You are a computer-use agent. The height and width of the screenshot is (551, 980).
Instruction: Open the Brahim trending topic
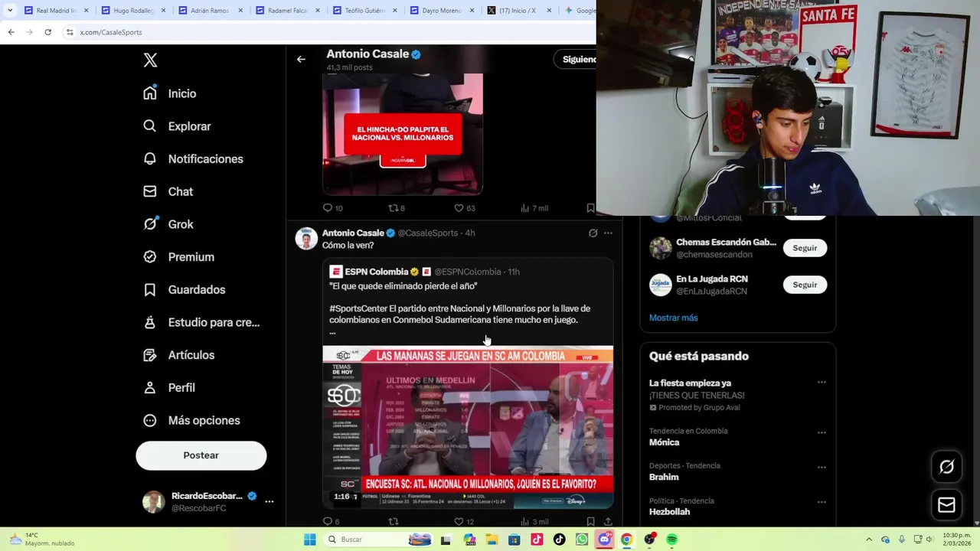pos(664,477)
